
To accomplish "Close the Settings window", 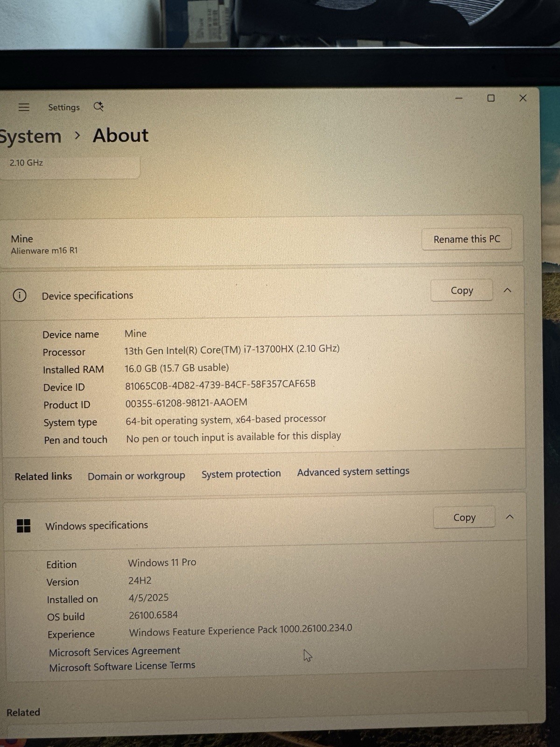I will 523,98.
